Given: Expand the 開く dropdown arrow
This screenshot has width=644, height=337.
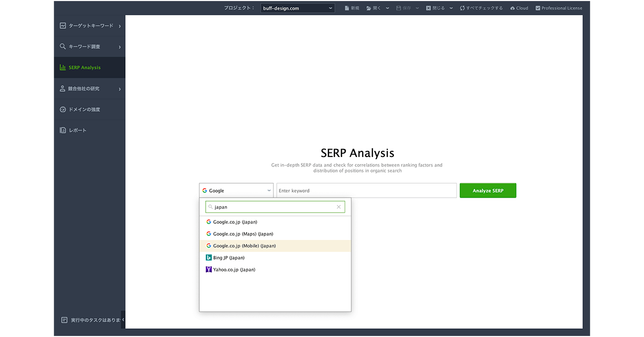Looking at the screenshot, I should tap(387, 8).
